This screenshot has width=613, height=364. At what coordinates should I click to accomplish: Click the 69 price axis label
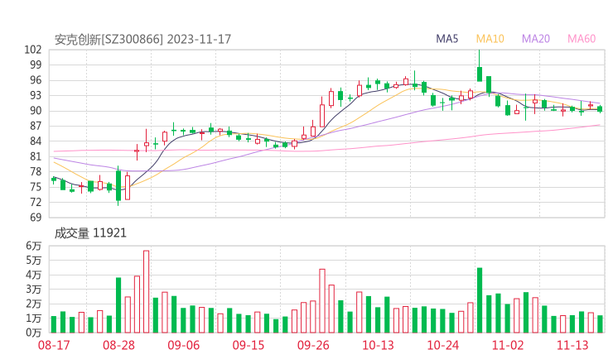pyautogui.click(x=36, y=217)
